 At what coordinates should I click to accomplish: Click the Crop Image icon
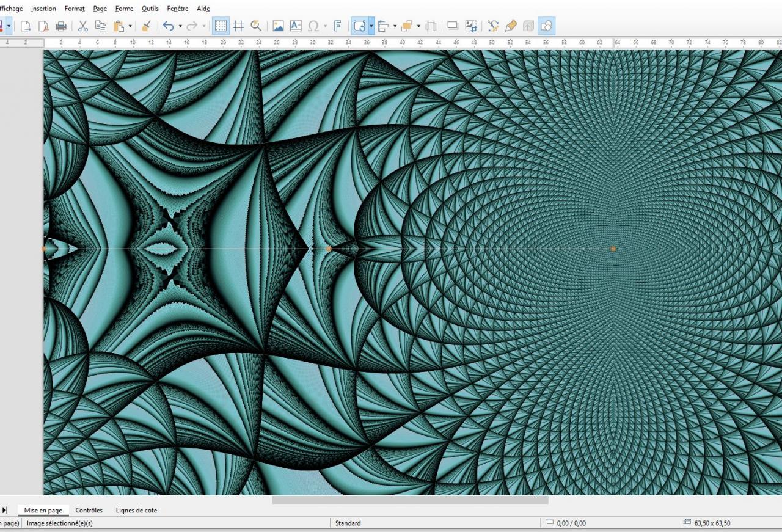click(x=470, y=26)
